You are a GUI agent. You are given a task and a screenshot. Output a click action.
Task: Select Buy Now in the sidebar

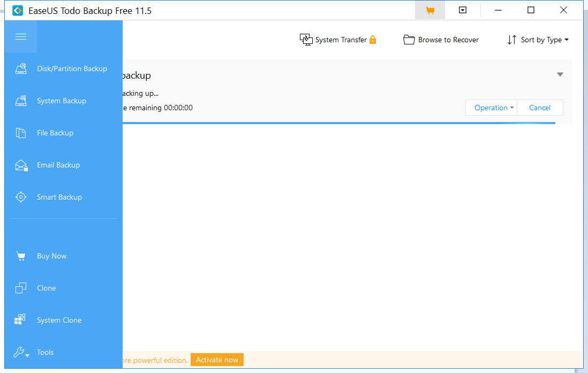pyautogui.click(x=52, y=256)
